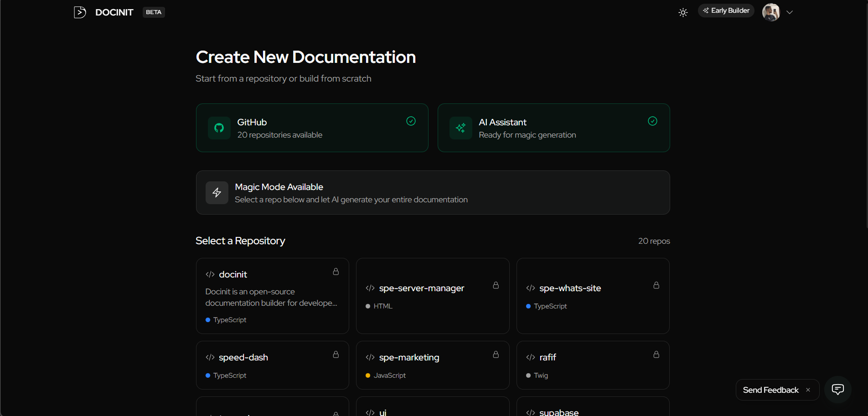Toggle the light/dark theme sun icon

pos(682,12)
